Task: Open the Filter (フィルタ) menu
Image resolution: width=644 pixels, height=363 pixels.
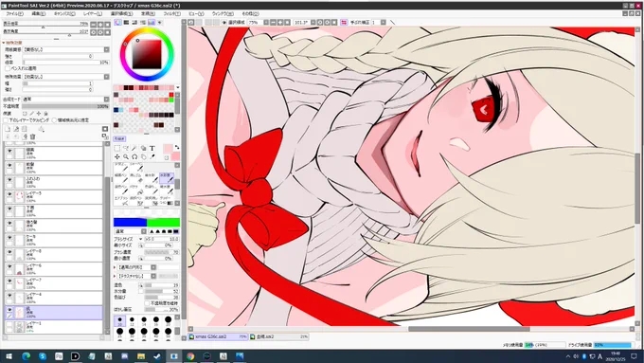Action: tap(171, 13)
